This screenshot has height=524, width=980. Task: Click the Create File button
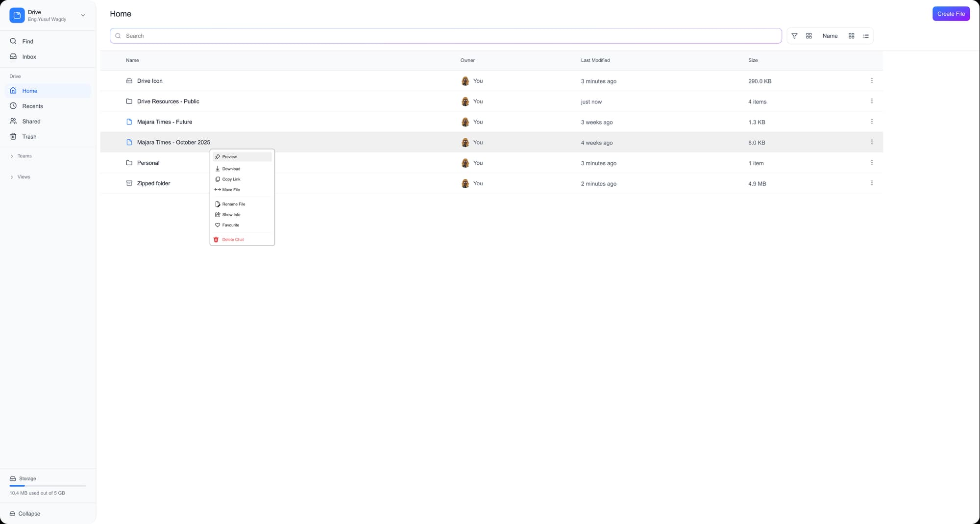(951, 13)
